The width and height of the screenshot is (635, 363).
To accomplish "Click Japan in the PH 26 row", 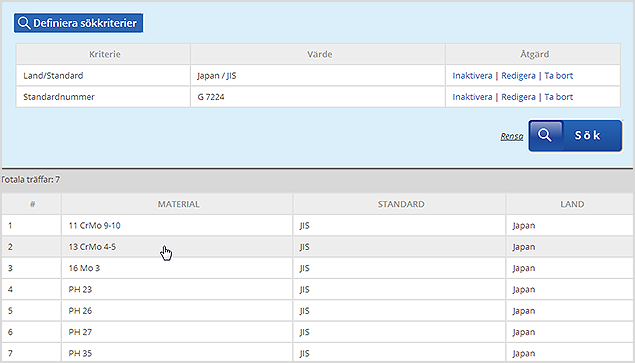I will (524, 311).
